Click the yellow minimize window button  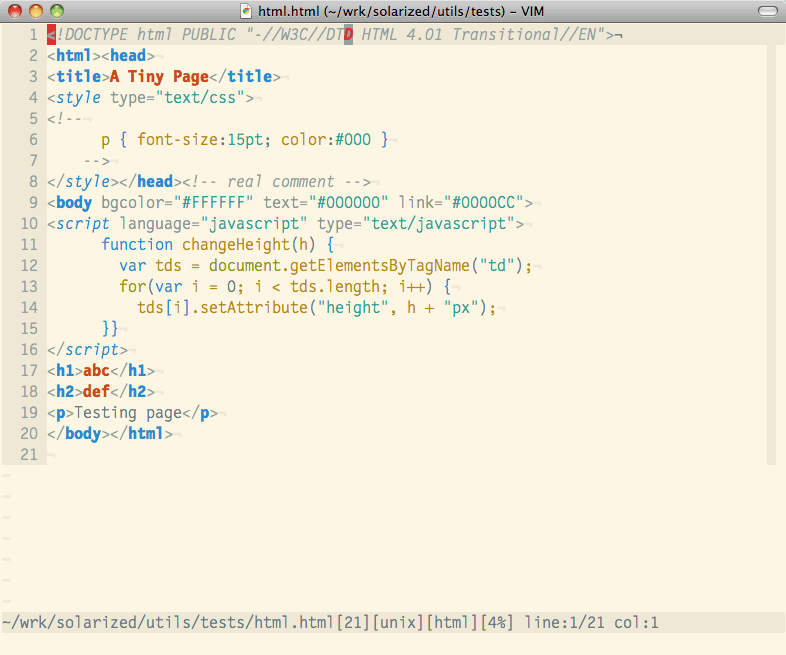point(36,11)
